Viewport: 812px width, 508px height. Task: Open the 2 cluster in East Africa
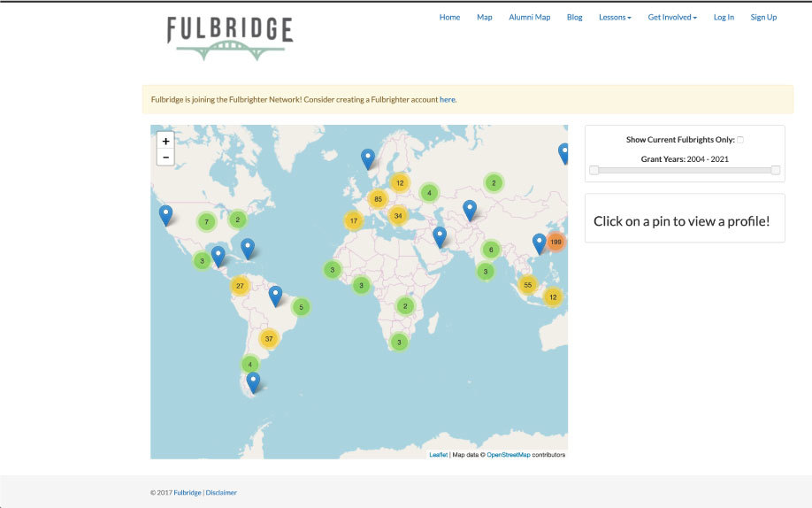click(x=405, y=306)
